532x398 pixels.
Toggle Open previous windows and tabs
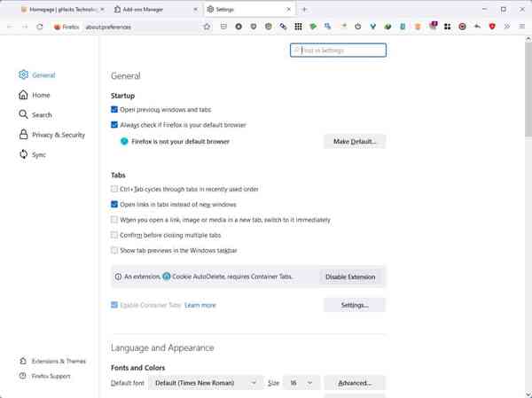[x=114, y=109]
